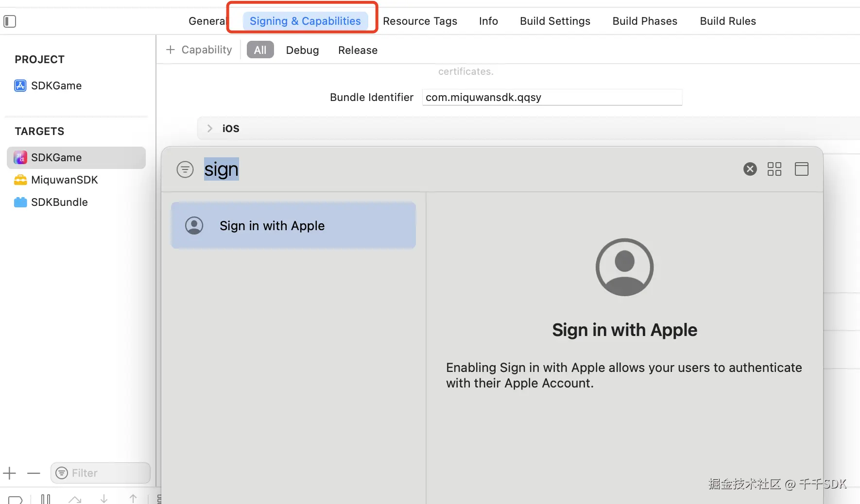The height and width of the screenshot is (504, 860).
Task: Add a new target with plus button
Action: tap(10, 473)
